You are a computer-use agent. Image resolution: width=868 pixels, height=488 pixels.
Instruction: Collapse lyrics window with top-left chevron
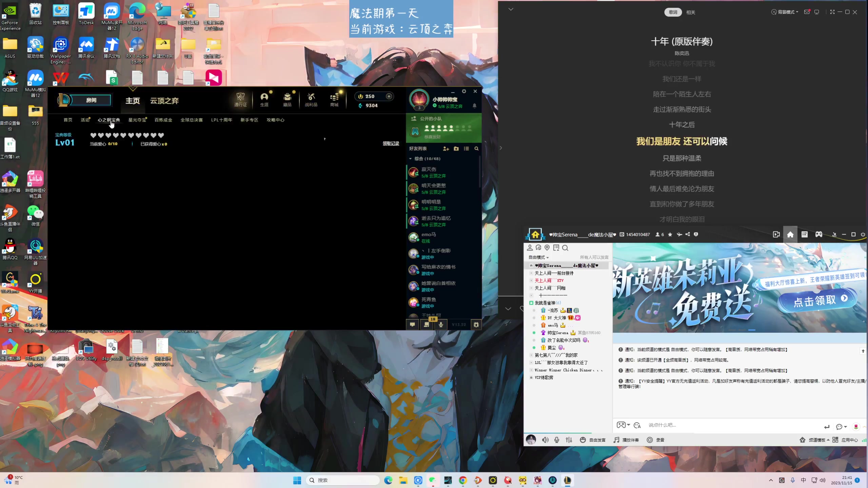point(511,9)
